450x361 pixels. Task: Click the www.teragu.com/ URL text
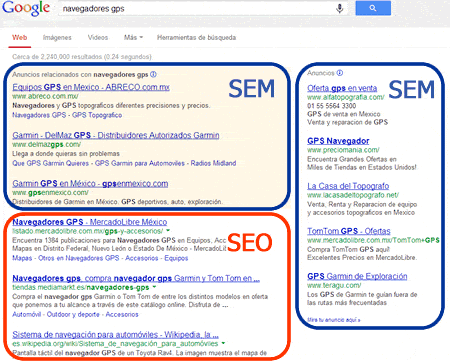pyautogui.click(x=334, y=285)
